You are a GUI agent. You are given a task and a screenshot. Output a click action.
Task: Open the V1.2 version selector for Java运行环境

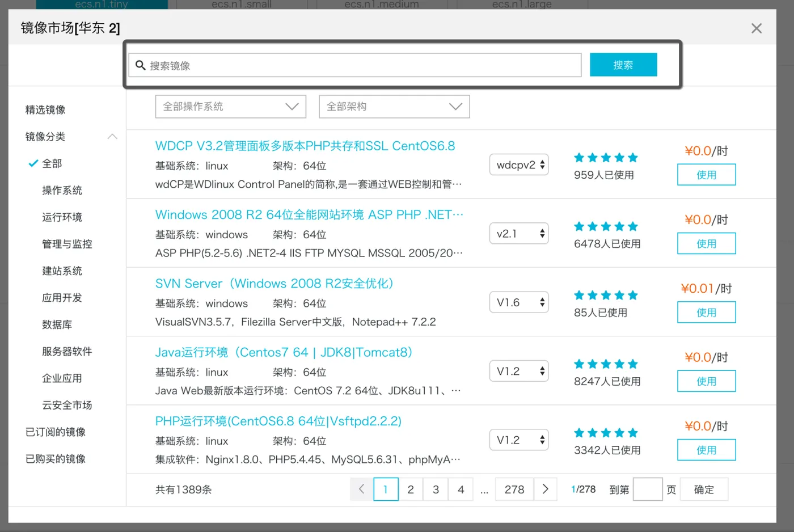[519, 371]
